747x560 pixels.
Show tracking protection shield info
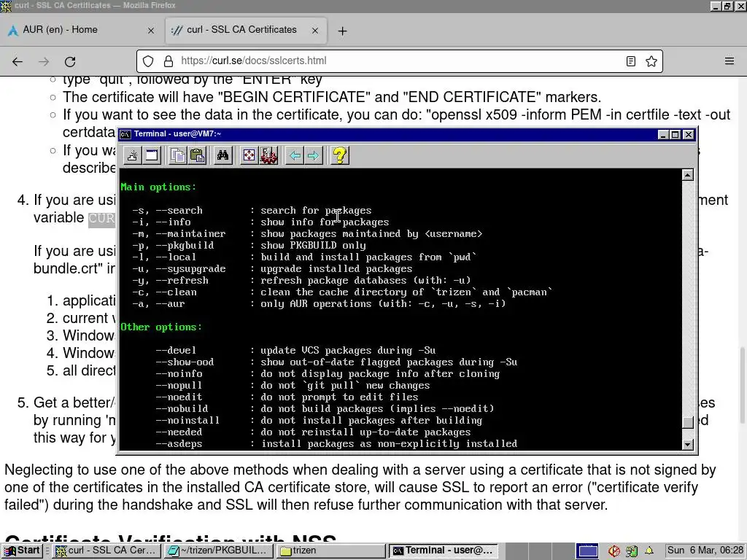[x=148, y=61]
